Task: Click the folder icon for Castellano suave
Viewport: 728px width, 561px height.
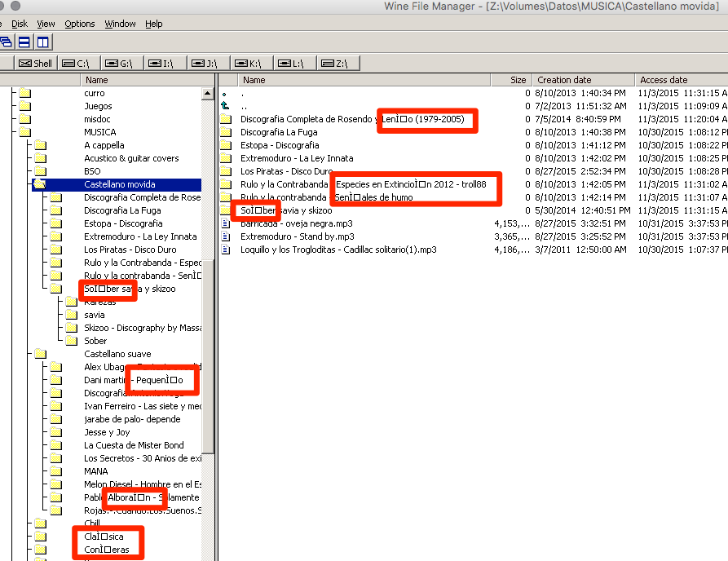Action: pos(41,354)
